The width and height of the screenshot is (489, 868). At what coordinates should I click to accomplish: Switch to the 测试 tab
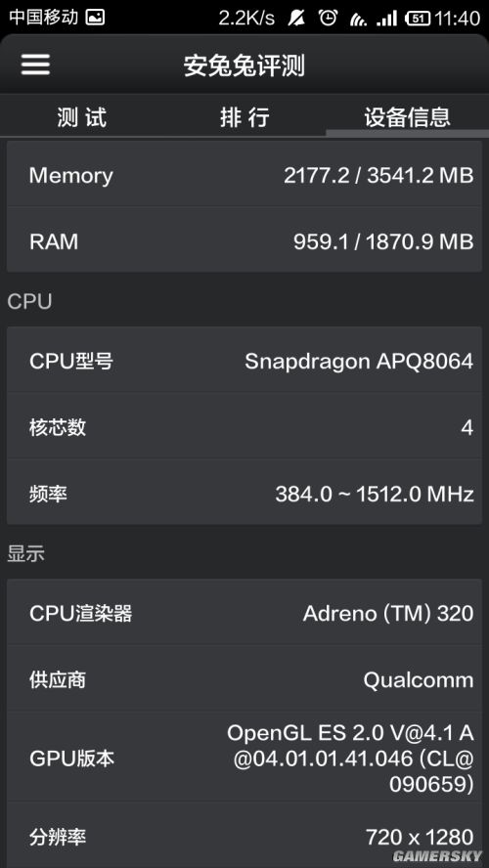[x=82, y=117]
